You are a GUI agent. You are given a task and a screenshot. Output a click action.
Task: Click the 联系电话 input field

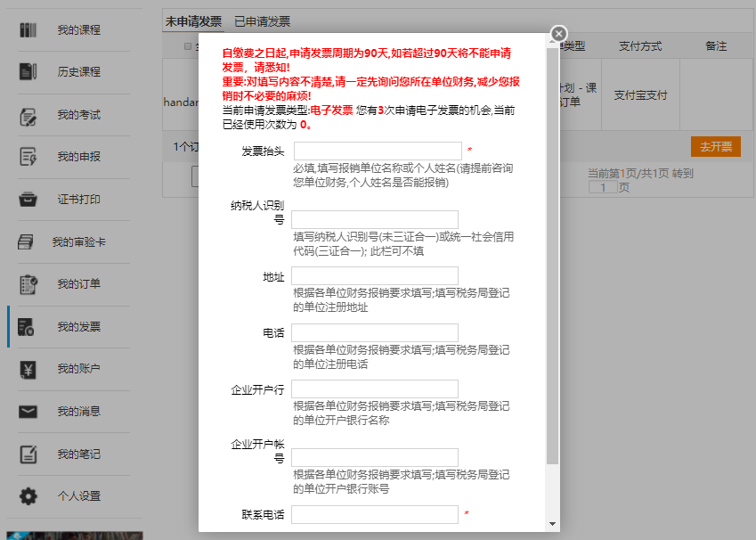(x=375, y=514)
